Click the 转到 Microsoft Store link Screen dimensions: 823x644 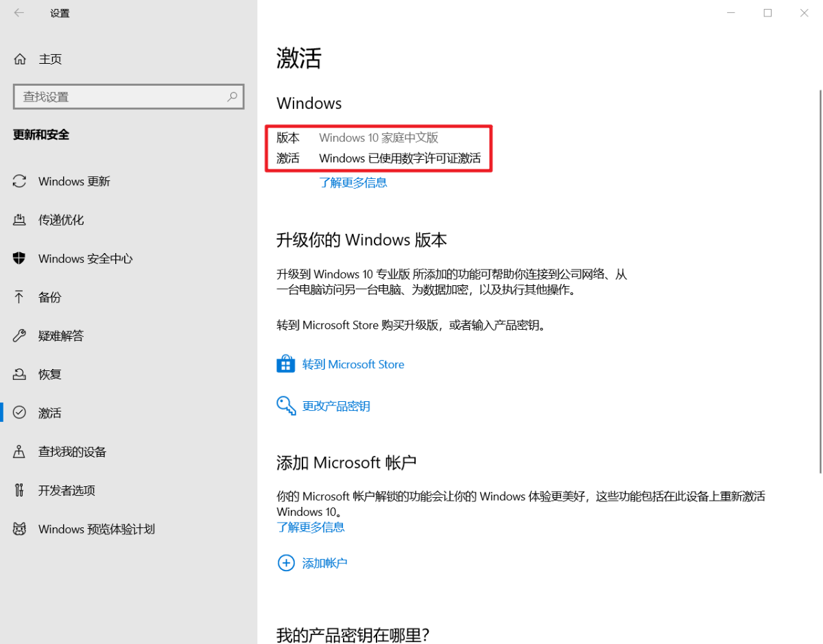[353, 364]
